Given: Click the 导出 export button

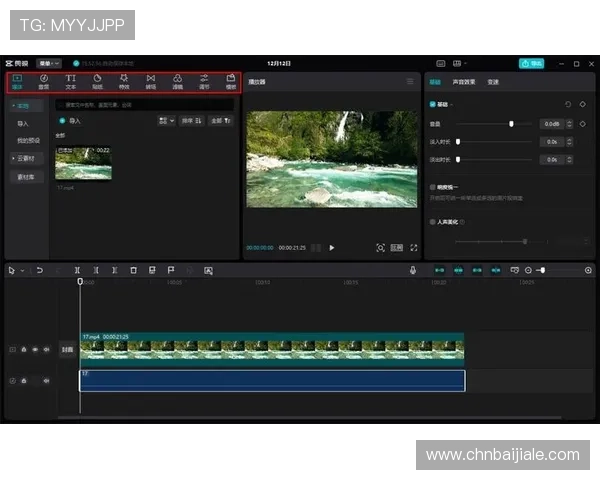Looking at the screenshot, I should click(531, 63).
